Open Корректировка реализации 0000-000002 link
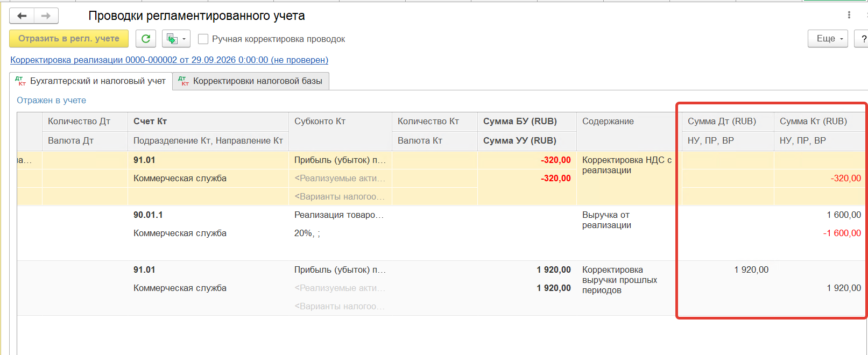 [169, 60]
